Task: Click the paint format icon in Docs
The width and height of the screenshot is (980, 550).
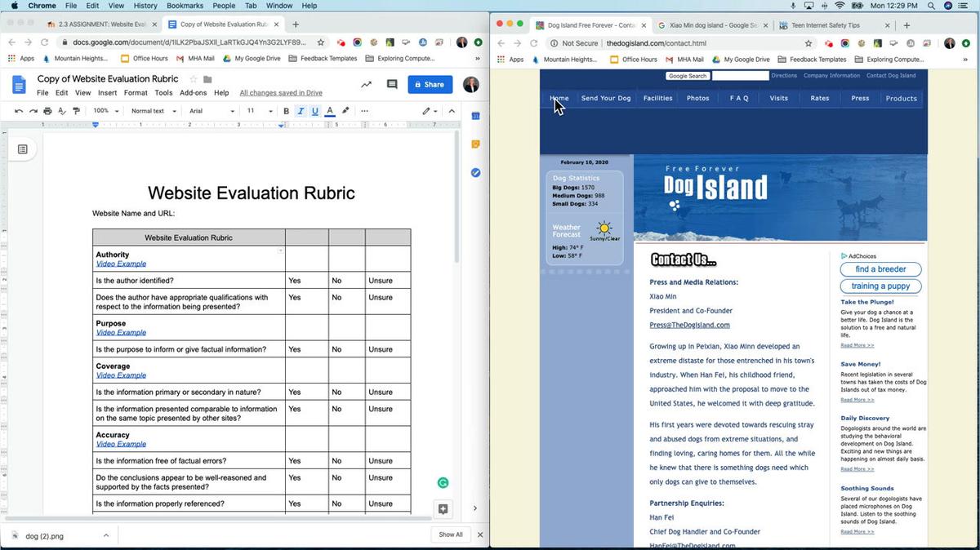Action: [x=75, y=111]
